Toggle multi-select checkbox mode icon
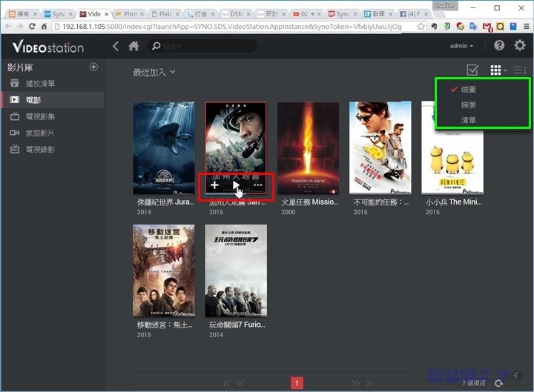This screenshot has width=534, height=392. point(472,70)
